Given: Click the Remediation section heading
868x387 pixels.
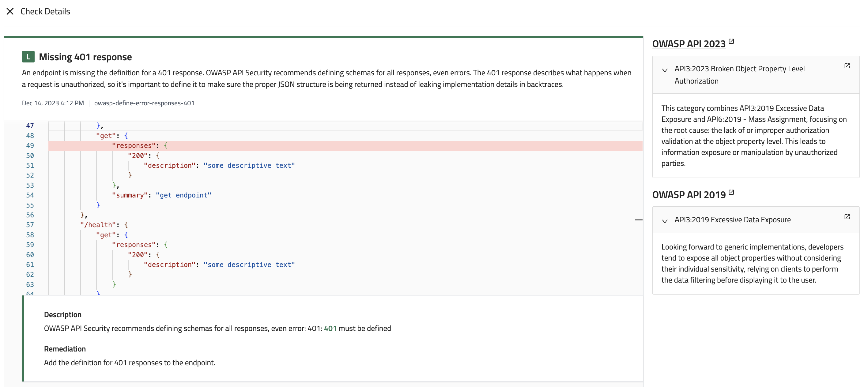Looking at the screenshot, I should pos(65,349).
